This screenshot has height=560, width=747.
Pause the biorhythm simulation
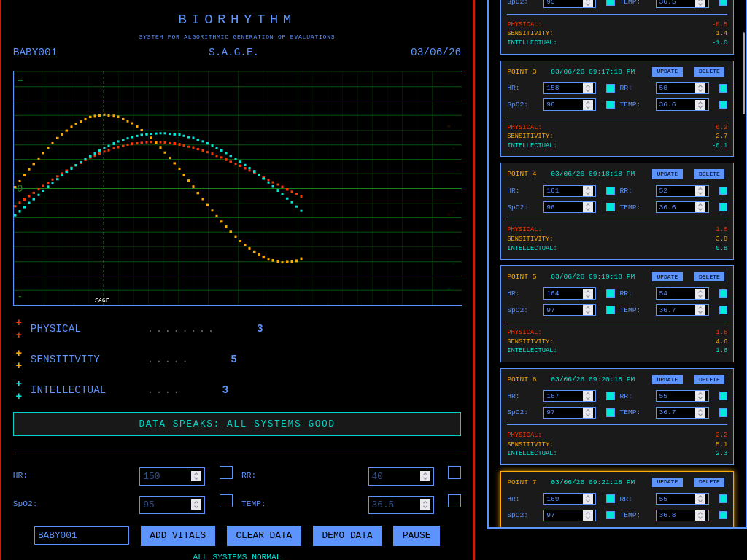pos(416,535)
